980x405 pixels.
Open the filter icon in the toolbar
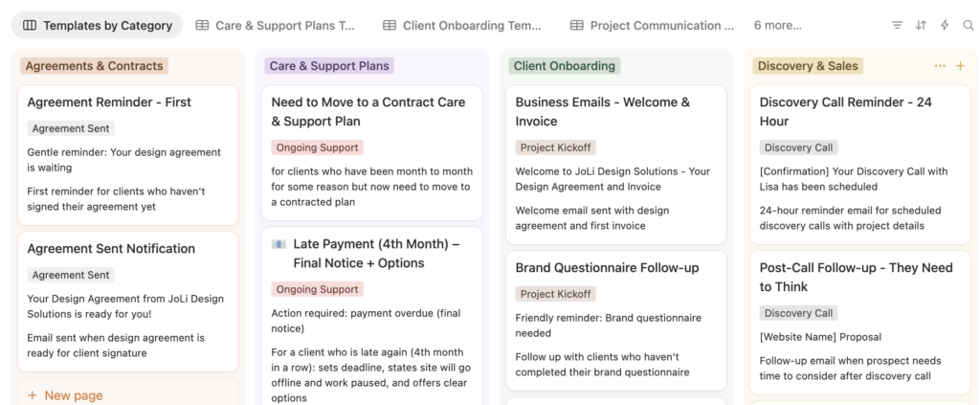897,26
